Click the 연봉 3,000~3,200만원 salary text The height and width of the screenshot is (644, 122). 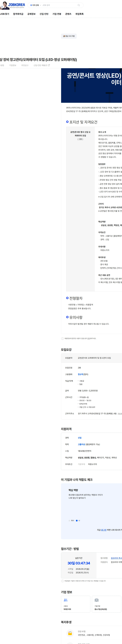pos(88,390)
